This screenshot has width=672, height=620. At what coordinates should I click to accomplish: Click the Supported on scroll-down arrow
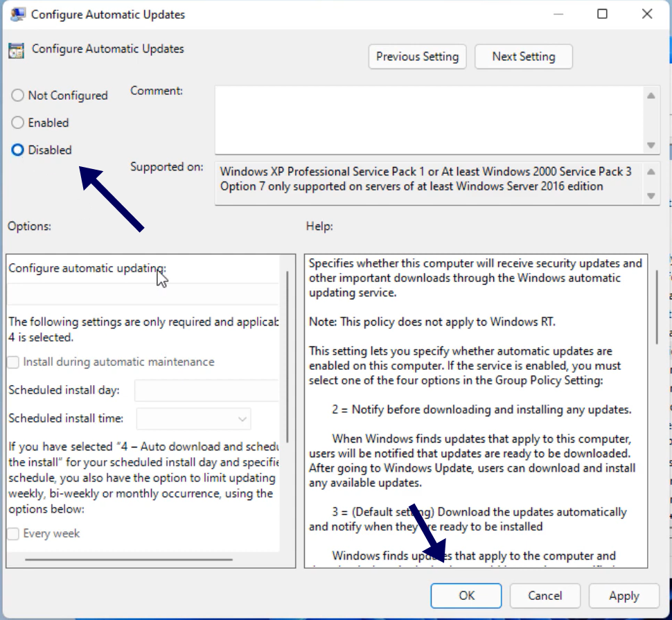(x=650, y=195)
